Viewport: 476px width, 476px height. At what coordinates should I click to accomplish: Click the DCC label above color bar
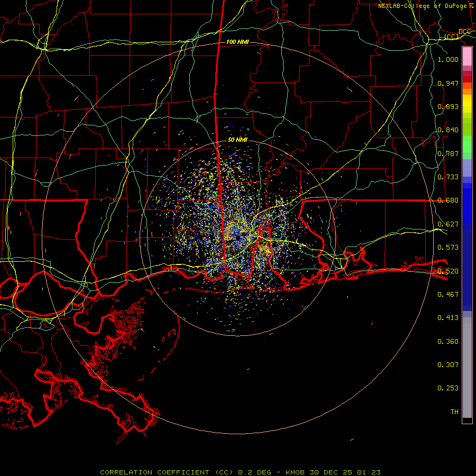click(464, 32)
